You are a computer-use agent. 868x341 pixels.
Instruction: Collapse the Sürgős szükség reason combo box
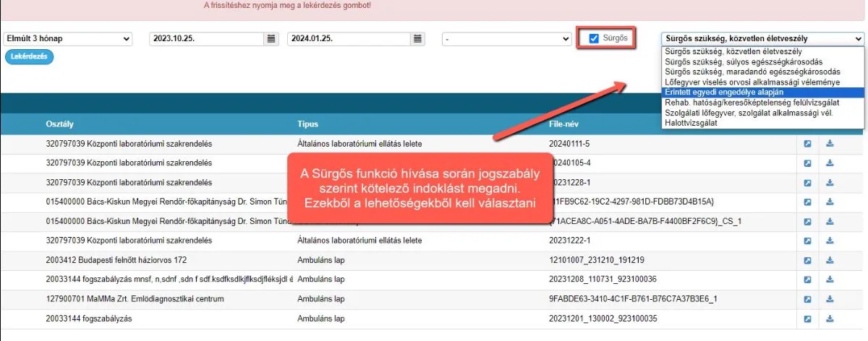point(762,38)
